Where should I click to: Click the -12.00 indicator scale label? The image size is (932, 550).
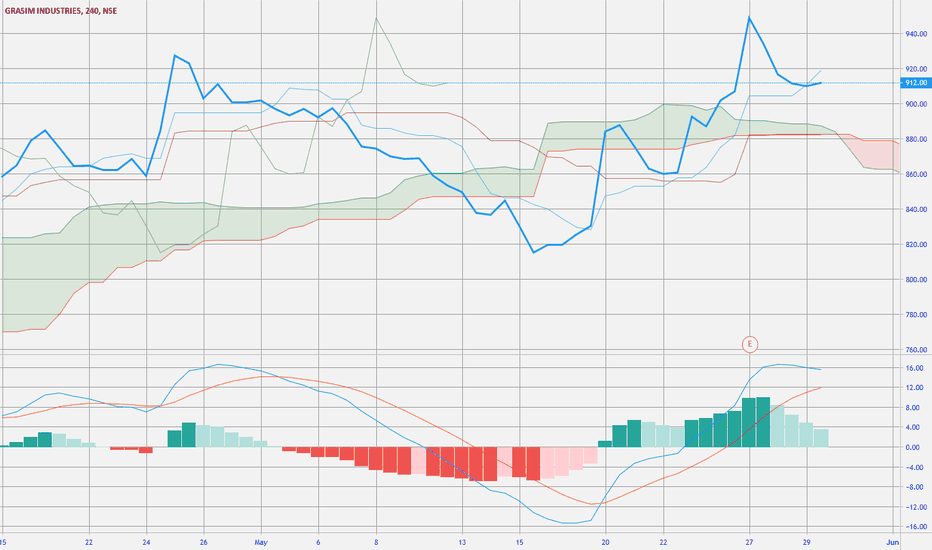pos(917,507)
